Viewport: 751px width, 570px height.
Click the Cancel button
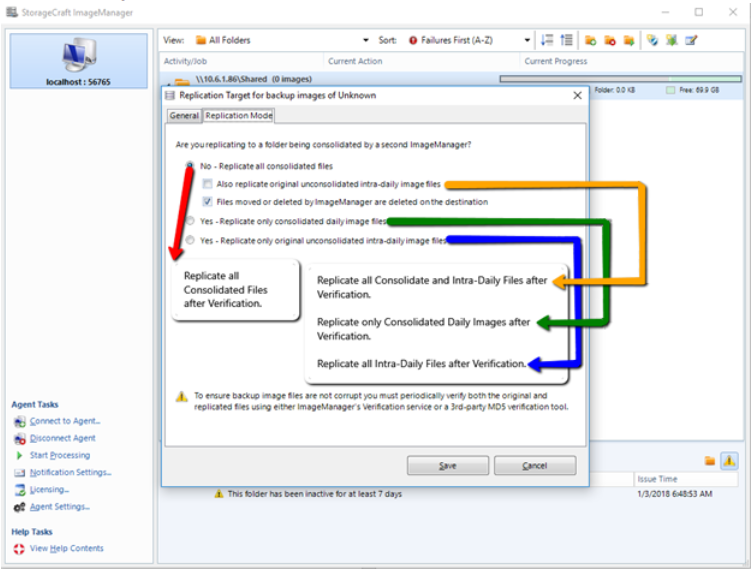(535, 466)
